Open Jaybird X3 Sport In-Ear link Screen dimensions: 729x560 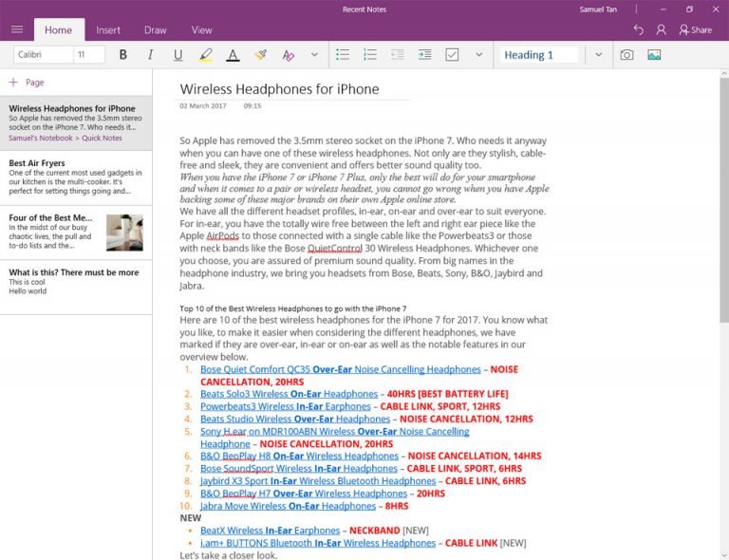(x=318, y=481)
